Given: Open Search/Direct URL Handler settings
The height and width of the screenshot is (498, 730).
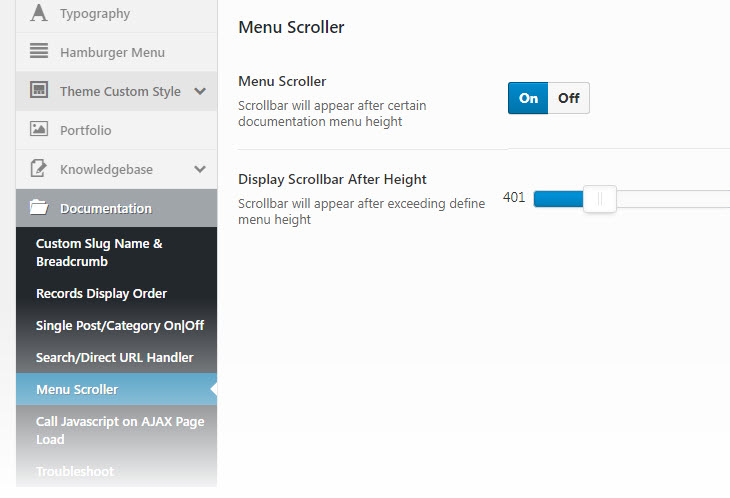Looking at the screenshot, I should point(114,357).
